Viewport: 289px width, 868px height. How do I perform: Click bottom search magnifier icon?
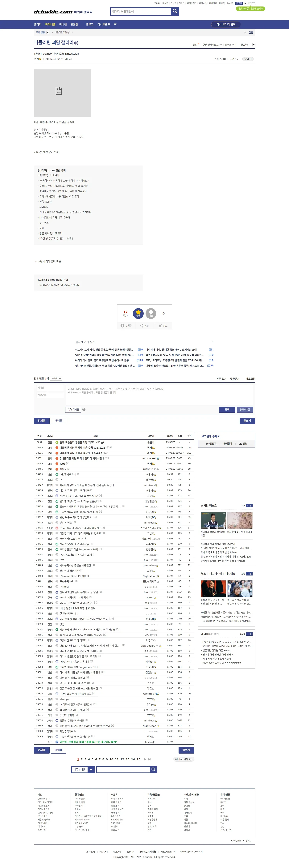(x=153, y=769)
